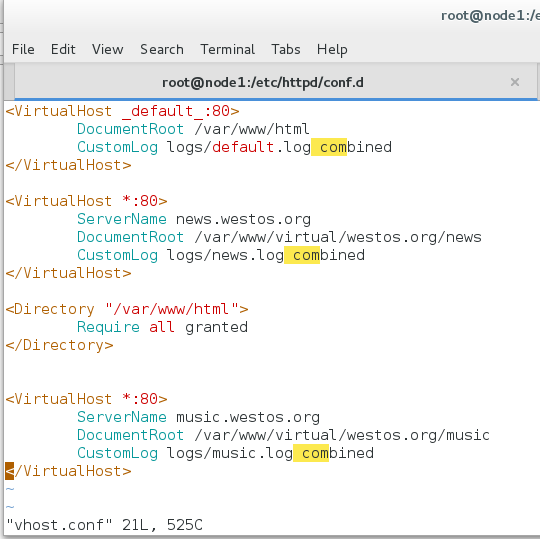Open the Terminal menu

[x=228, y=49]
